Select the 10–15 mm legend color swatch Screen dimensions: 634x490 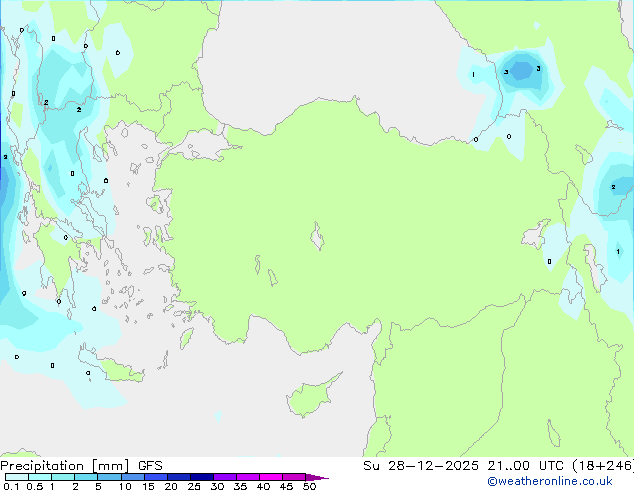pyautogui.click(x=132, y=477)
